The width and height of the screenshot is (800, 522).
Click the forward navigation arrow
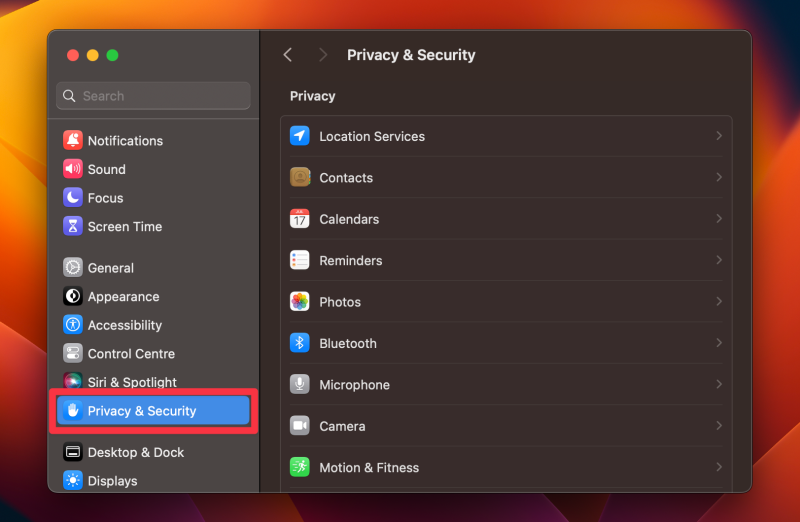coord(322,55)
